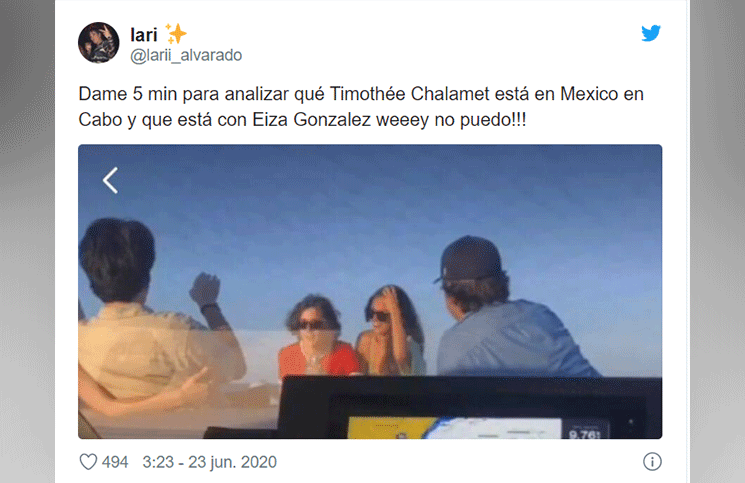745x483 pixels.
Task: Open the tweet info icon
Action: click(x=652, y=462)
